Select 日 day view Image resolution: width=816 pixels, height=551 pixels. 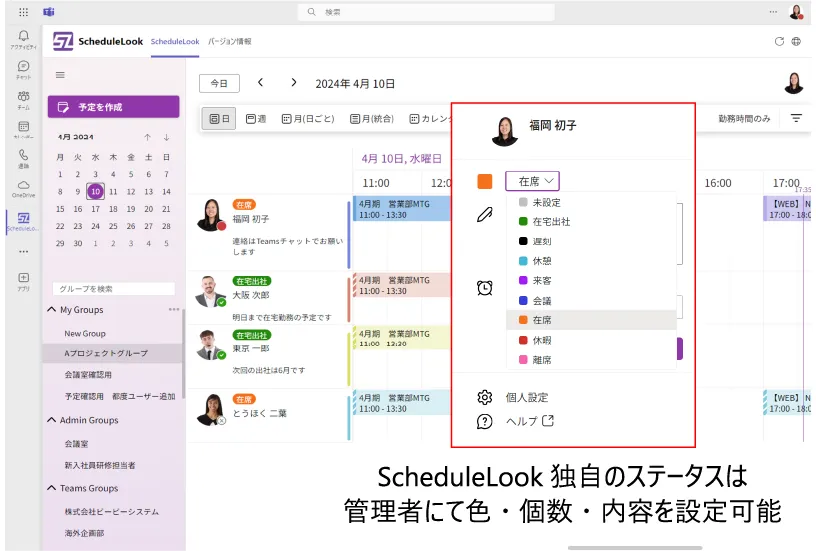(x=219, y=119)
